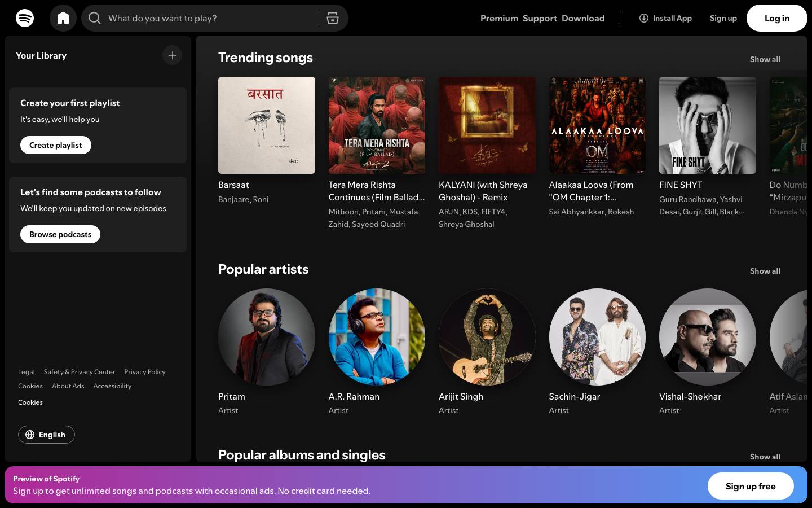Open the Premium link
Screen dimensions: 812x508
pyautogui.click(x=499, y=18)
